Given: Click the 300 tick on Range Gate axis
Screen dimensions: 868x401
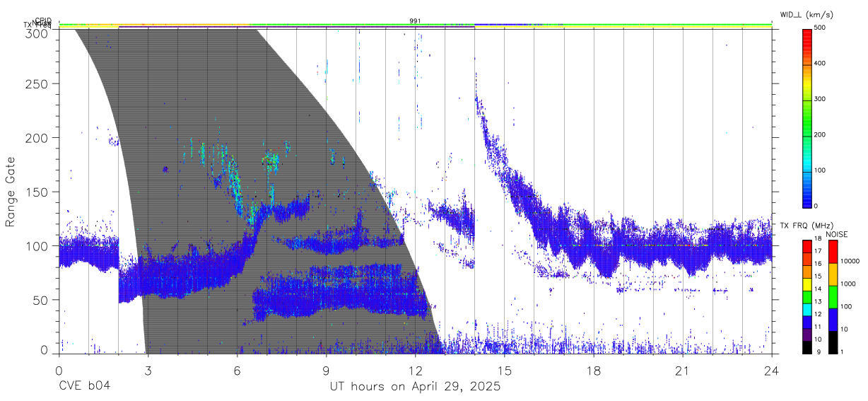Looking at the screenshot, I should 37,33.
